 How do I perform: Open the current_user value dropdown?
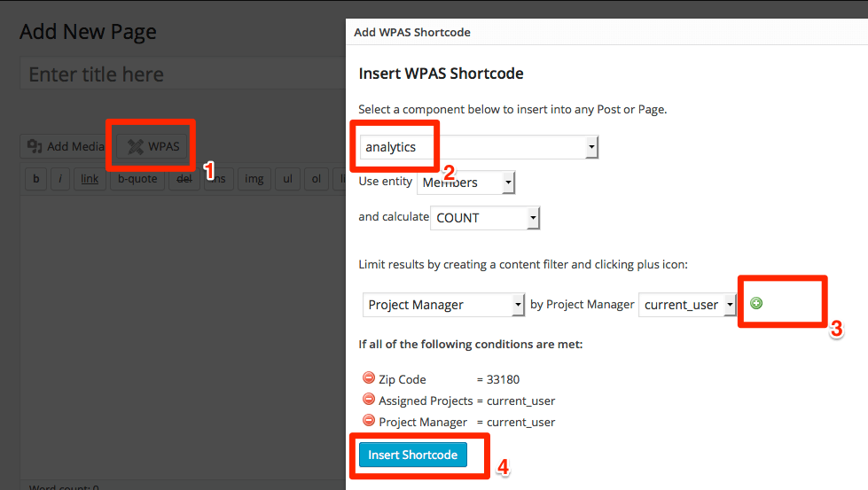tap(687, 305)
